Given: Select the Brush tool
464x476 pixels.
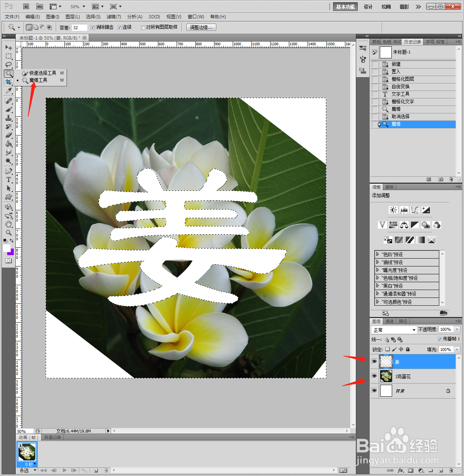Looking at the screenshot, I should tap(9, 109).
